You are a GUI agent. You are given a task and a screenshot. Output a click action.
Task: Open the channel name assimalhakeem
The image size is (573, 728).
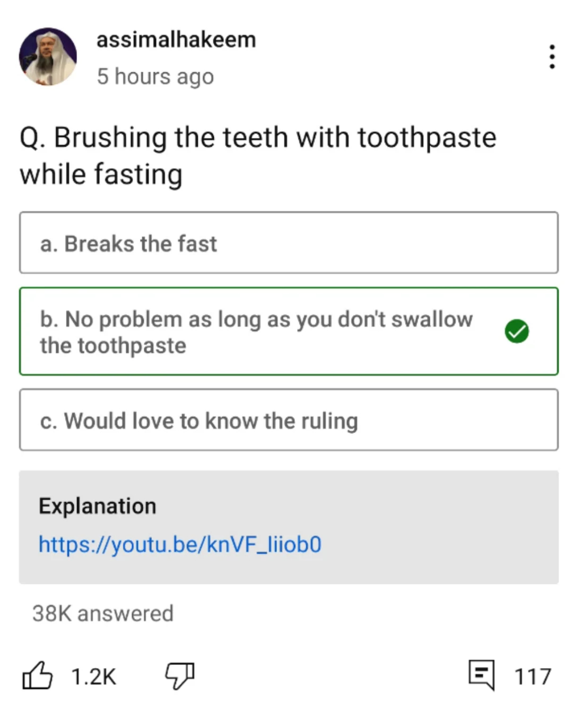tap(176, 39)
